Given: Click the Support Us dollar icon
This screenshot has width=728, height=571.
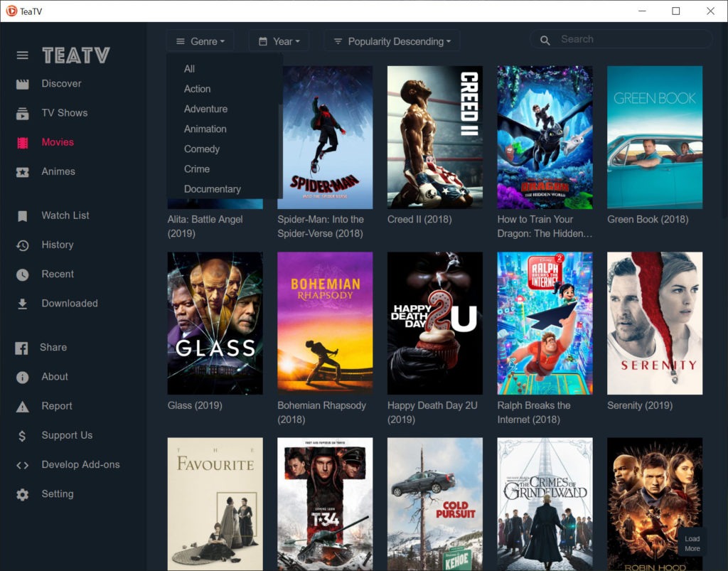Looking at the screenshot, I should [x=22, y=435].
